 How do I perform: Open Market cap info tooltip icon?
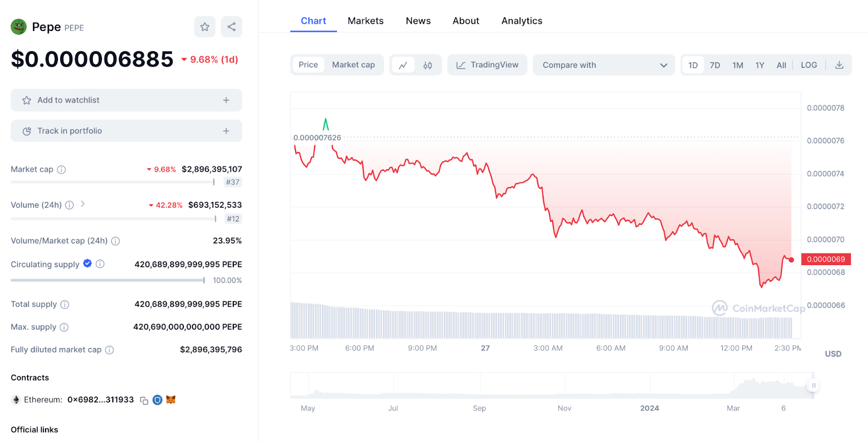61,169
